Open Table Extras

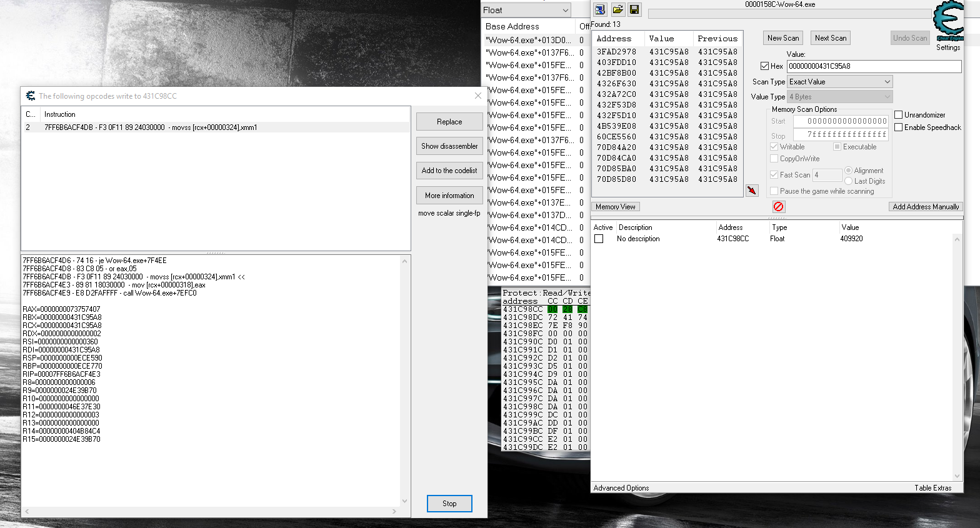click(932, 488)
